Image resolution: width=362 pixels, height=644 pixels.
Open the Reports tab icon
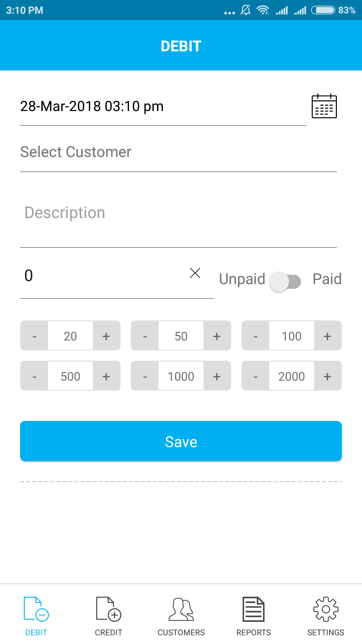[x=253, y=609]
